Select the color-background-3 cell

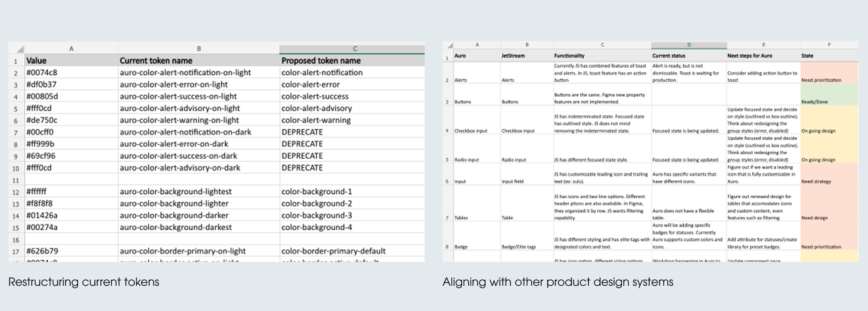point(352,215)
